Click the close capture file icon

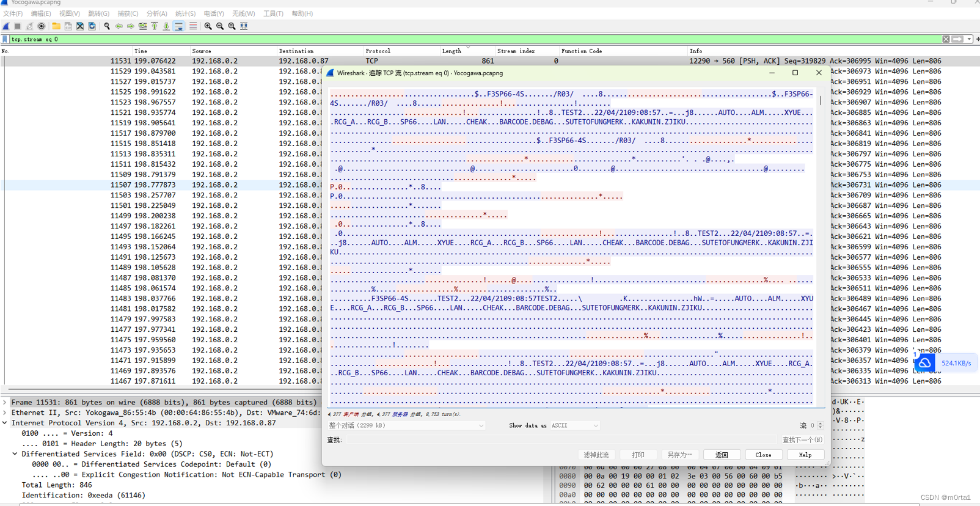80,26
